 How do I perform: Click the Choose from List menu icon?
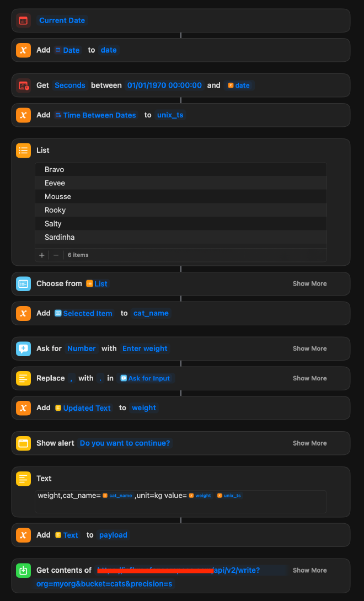coord(23,283)
